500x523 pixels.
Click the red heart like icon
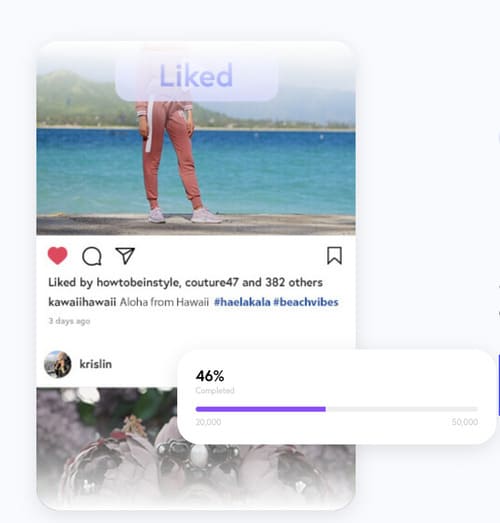pos(57,256)
